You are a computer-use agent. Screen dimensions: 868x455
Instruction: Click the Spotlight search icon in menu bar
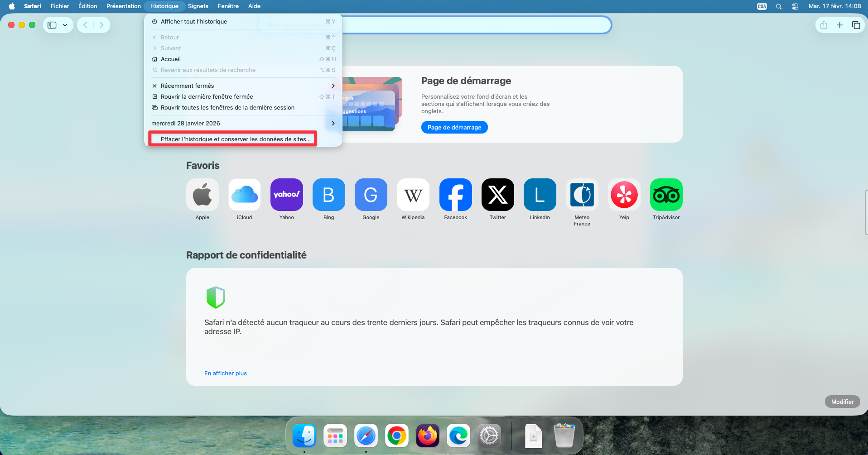779,6
